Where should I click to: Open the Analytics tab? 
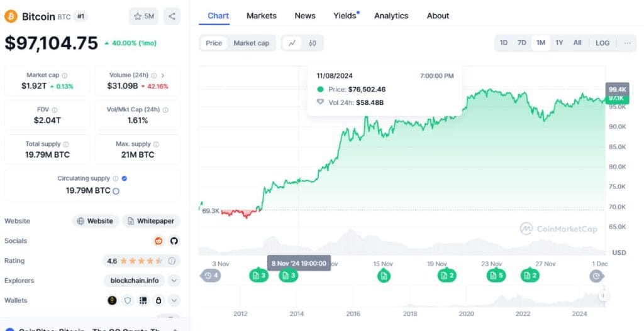[x=391, y=16]
